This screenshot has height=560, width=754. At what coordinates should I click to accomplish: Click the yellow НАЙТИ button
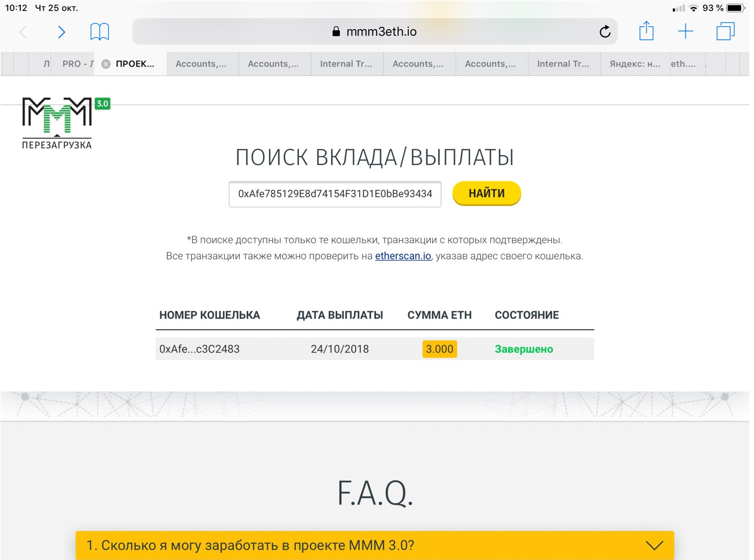[487, 193]
